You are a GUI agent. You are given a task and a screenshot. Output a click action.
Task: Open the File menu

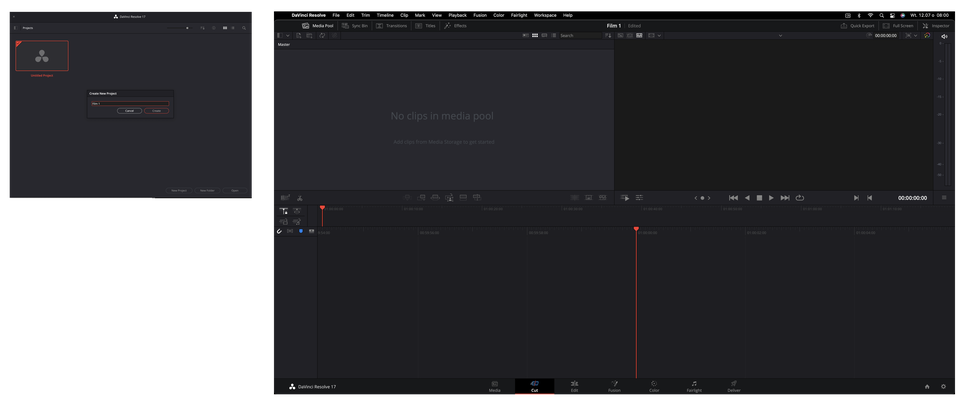[336, 15]
